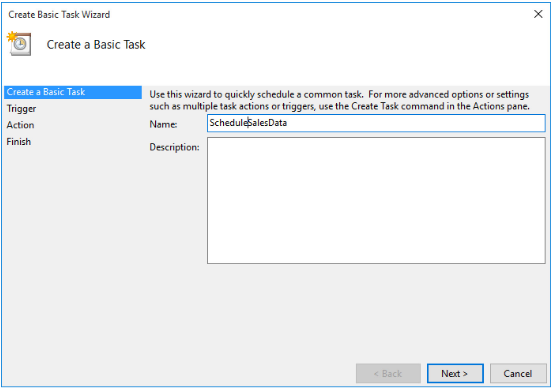Click the Name: label
This screenshot has width=555, height=391.
tap(163, 124)
